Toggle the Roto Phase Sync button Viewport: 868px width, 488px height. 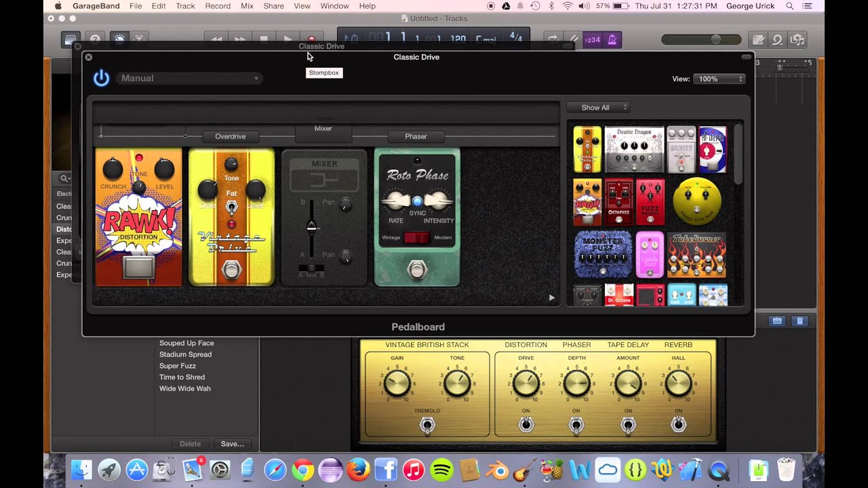coord(417,201)
